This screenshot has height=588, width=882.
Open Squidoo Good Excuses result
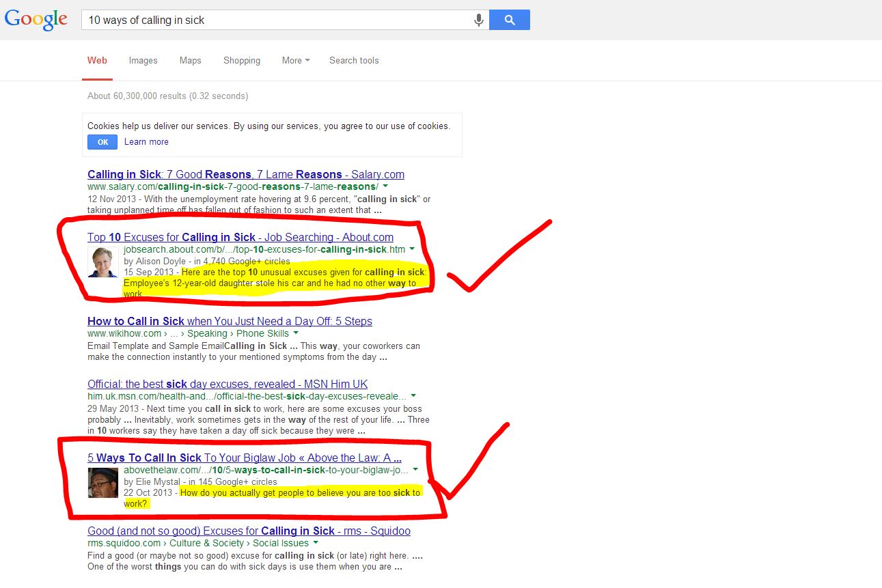pyautogui.click(x=249, y=531)
